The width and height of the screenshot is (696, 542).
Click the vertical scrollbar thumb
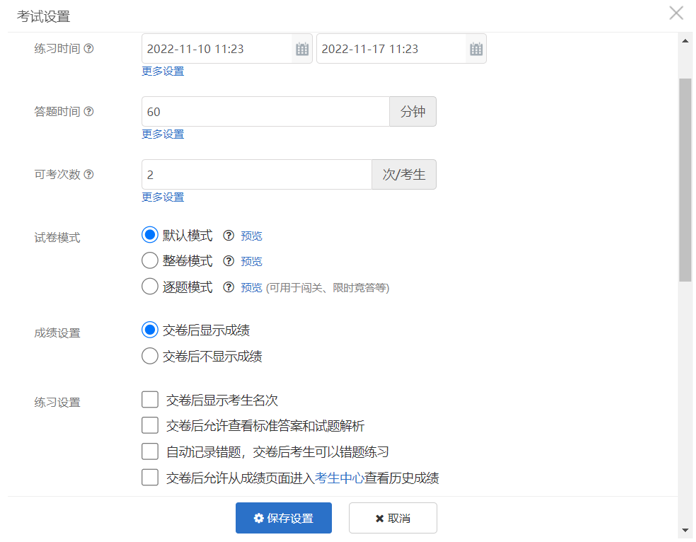click(685, 180)
